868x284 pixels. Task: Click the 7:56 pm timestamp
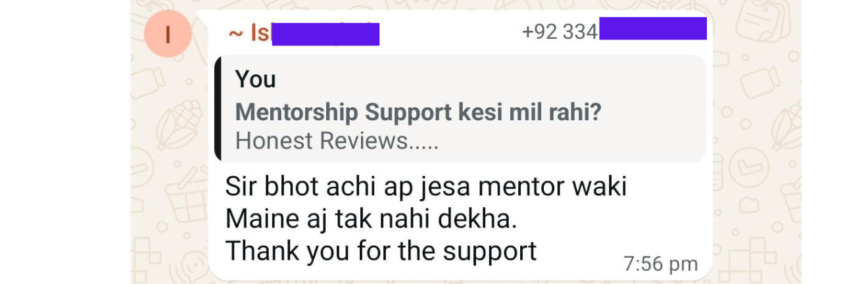click(660, 264)
